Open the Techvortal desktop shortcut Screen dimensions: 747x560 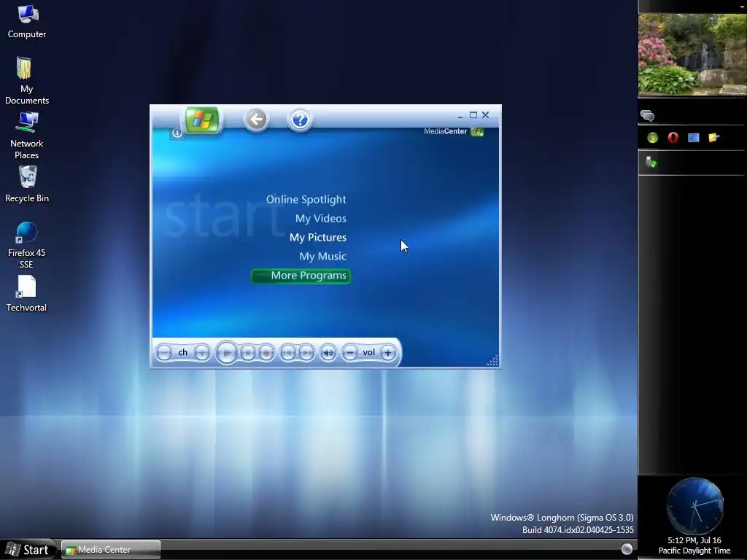tap(27, 294)
